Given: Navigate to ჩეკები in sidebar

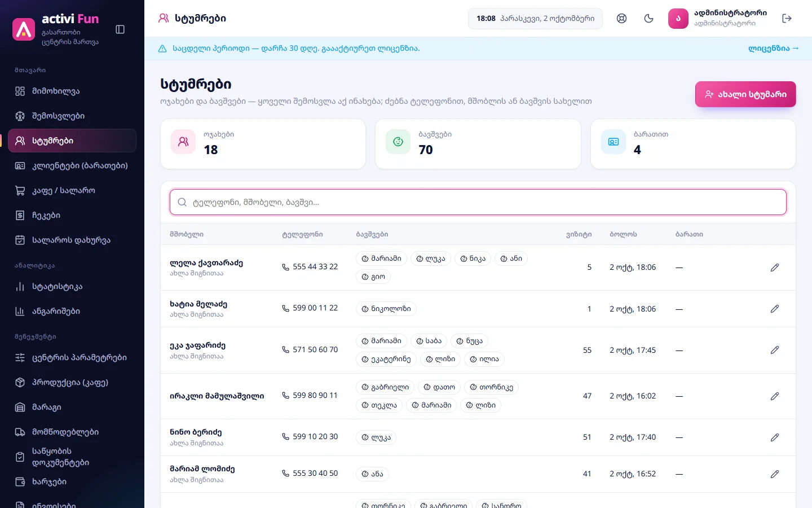Looking at the screenshot, I should coord(72,215).
